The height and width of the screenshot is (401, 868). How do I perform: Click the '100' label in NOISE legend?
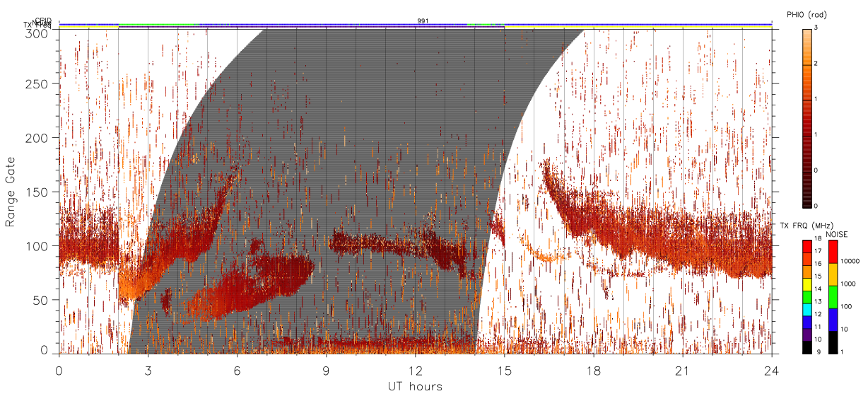click(x=848, y=306)
